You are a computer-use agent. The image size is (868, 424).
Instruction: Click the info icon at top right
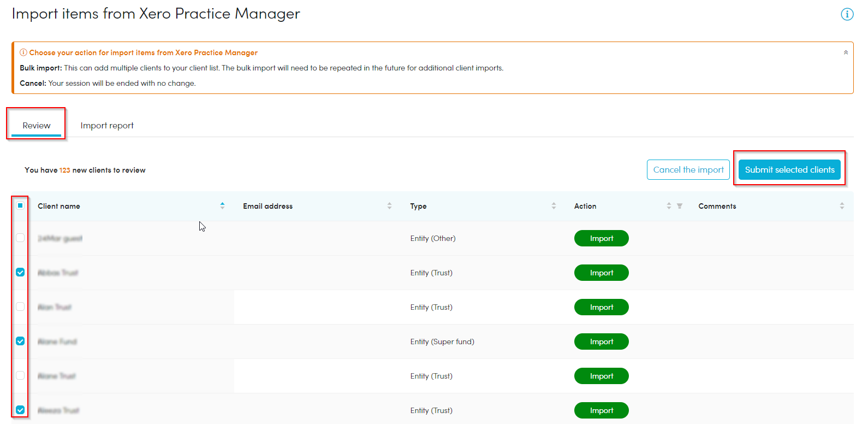(x=847, y=14)
